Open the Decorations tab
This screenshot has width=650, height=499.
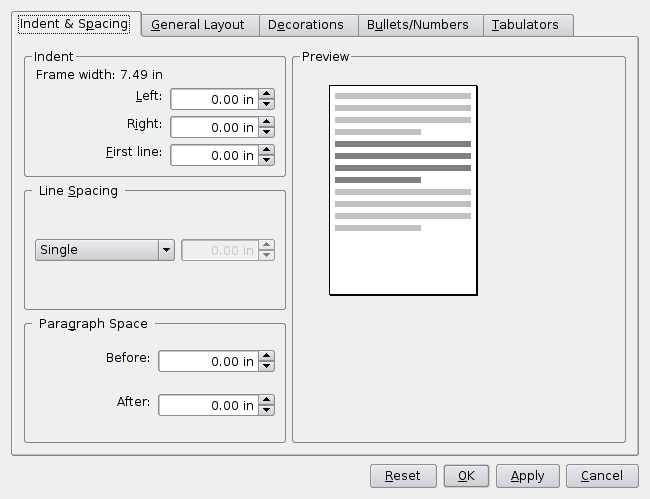pyautogui.click(x=305, y=25)
